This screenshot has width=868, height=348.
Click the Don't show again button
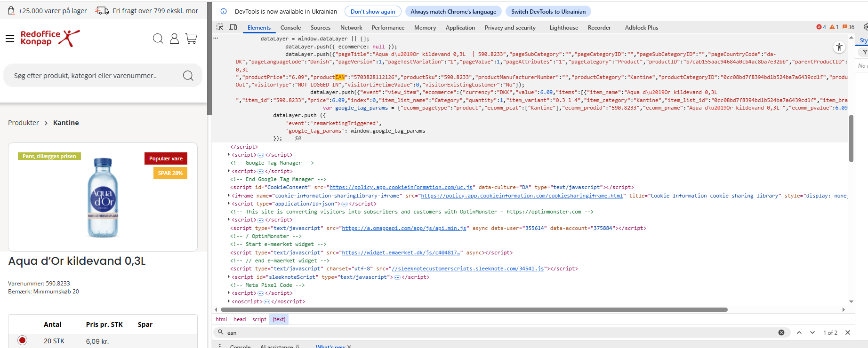[x=373, y=11]
